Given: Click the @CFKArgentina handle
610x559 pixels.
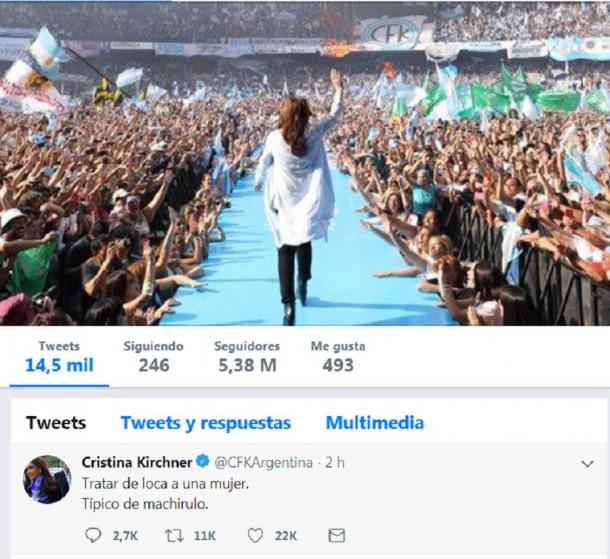Looking at the screenshot, I should (263, 463).
